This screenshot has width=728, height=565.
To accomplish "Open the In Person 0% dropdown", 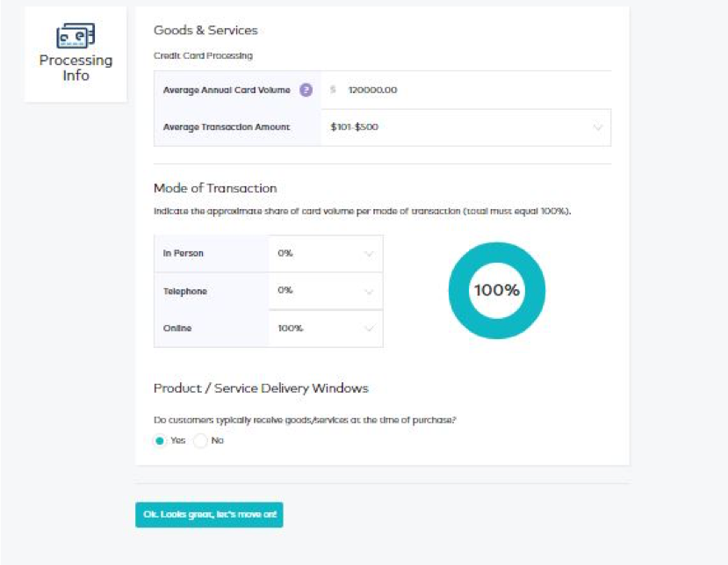I will point(326,254).
